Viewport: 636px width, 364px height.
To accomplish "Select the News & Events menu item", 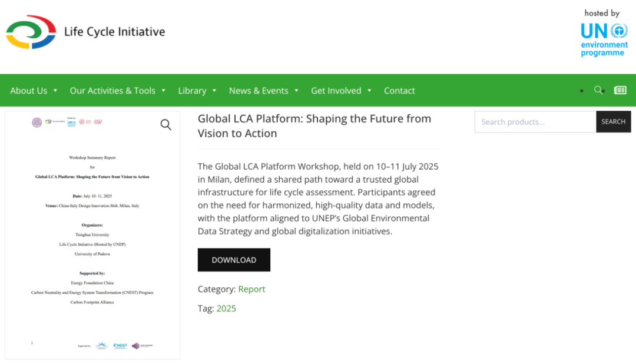I will tap(259, 91).
